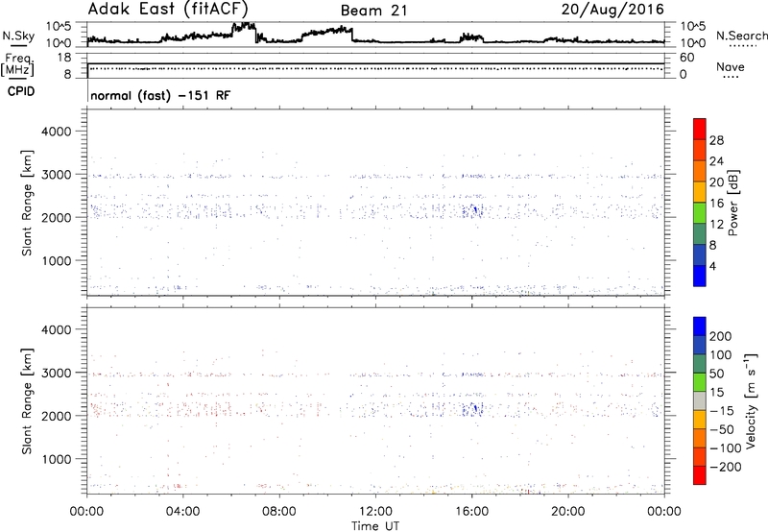Click the '08:00' time tick label

tap(279, 512)
